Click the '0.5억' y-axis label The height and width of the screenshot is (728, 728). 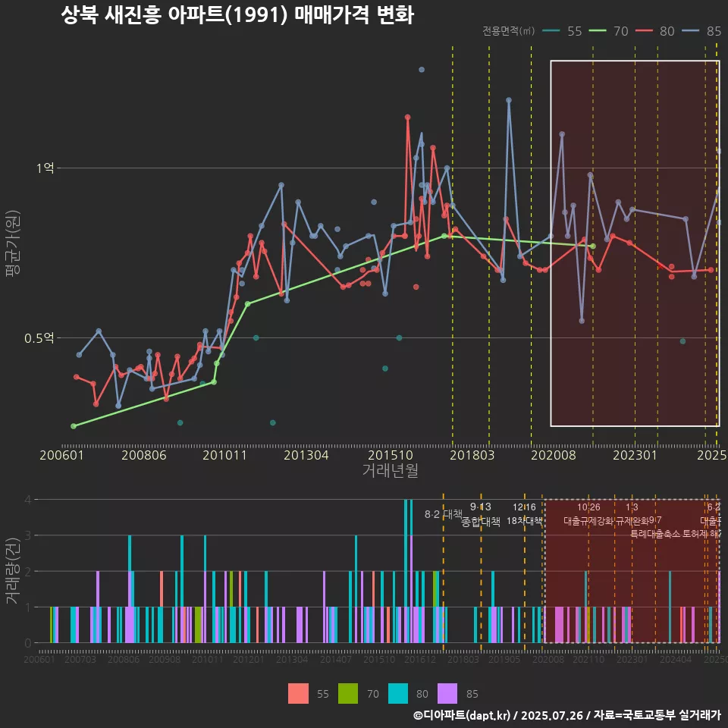coord(39,338)
